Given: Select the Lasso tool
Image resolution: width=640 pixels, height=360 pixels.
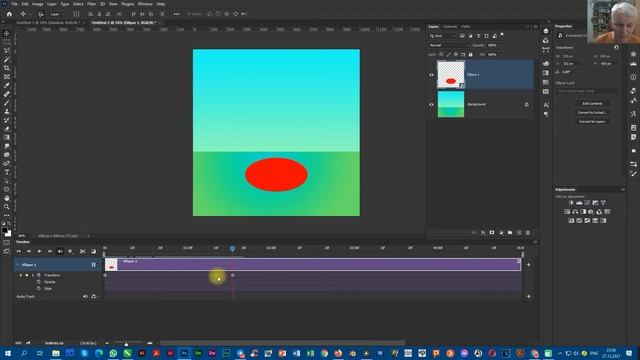Looking at the screenshot, I should click(x=7, y=51).
